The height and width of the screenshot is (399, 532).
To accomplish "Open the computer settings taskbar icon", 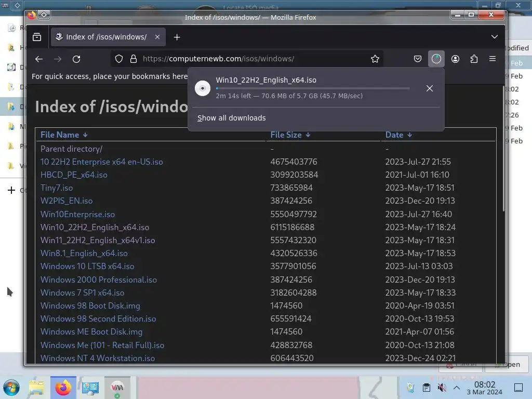I will 90,388.
